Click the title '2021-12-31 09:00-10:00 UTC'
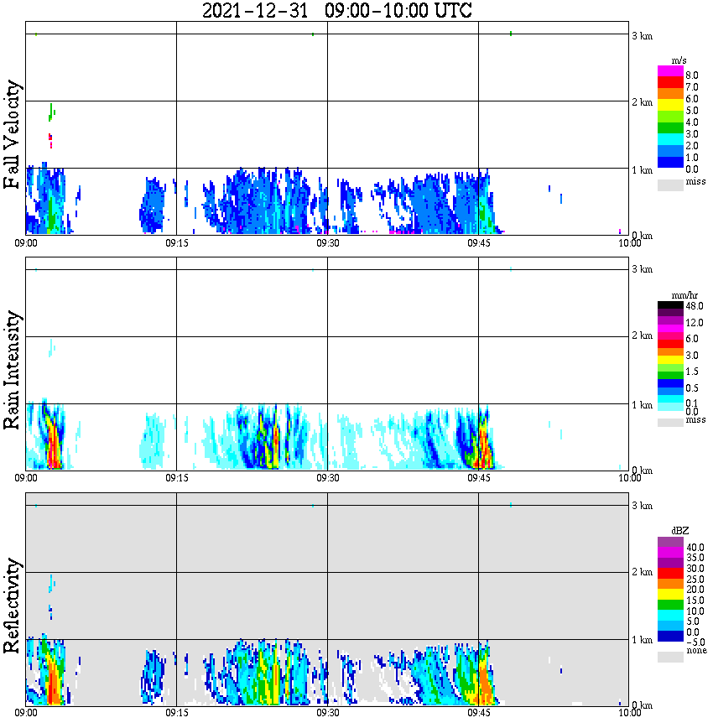The width and height of the screenshot is (713, 728). pos(337,10)
